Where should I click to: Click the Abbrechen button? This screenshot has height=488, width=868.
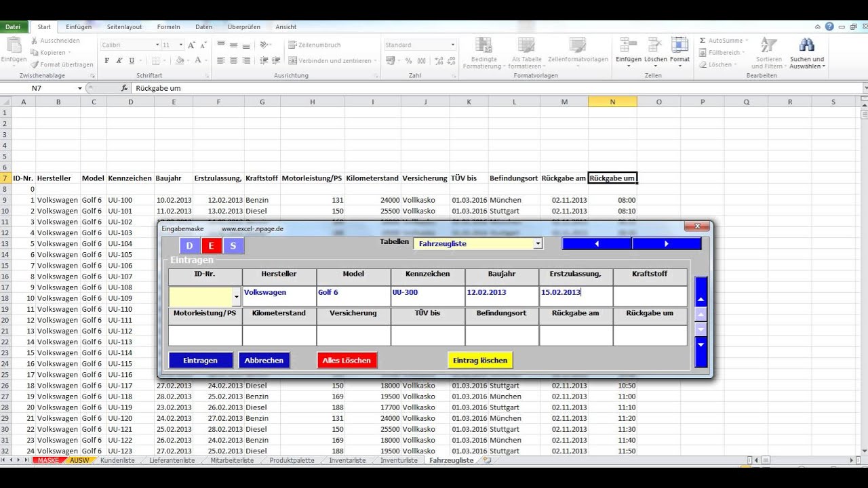[x=264, y=360]
